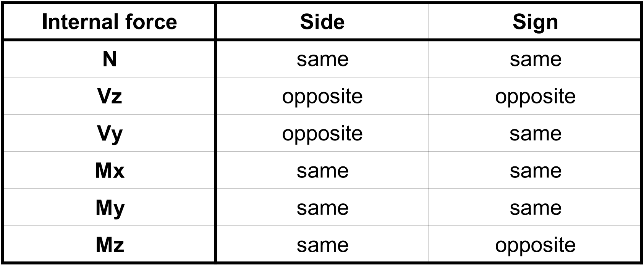Select the Side cell in Vz row
Screen dimensions: 644x266
pyautogui.click(x=322, y=96)
